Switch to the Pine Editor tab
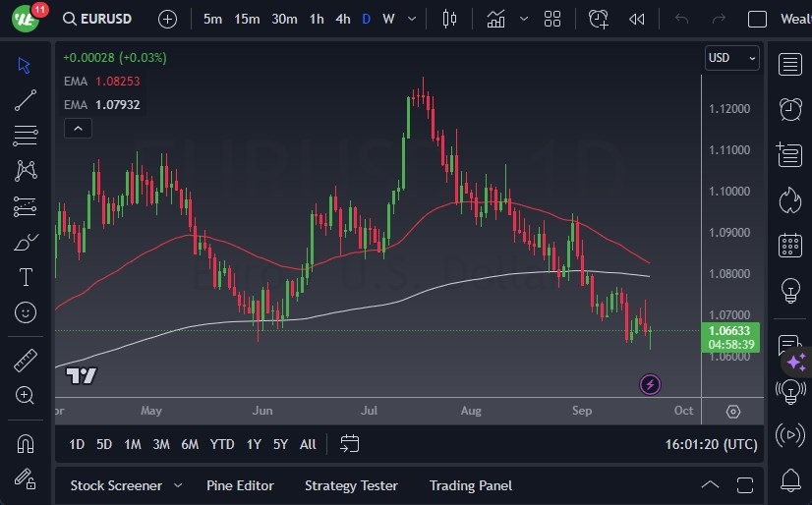The image size is (812, 505). [x=240, y=485]
